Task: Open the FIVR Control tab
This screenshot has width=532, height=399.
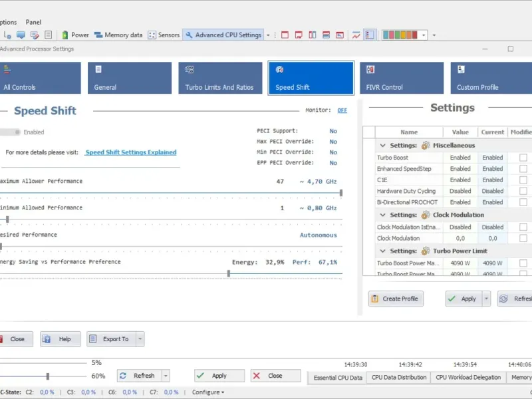Action: [402, 78]
